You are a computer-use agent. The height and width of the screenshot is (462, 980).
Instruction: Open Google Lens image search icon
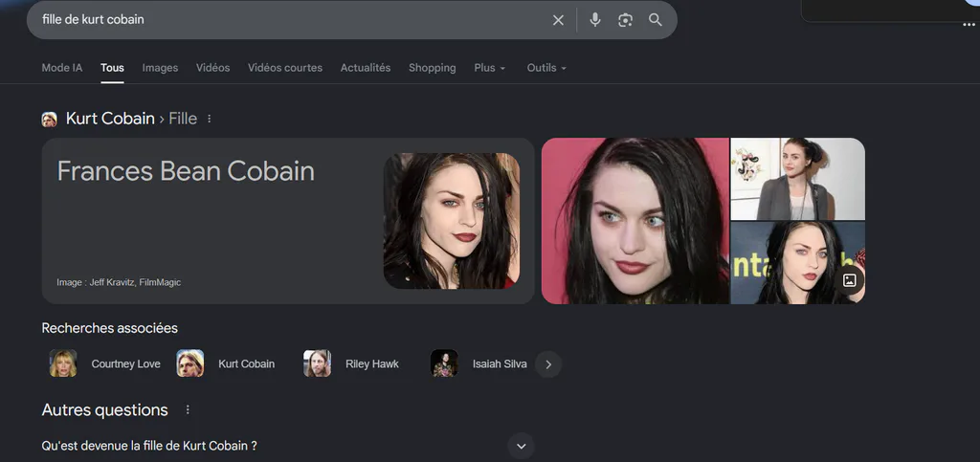[x=625, y=20]
